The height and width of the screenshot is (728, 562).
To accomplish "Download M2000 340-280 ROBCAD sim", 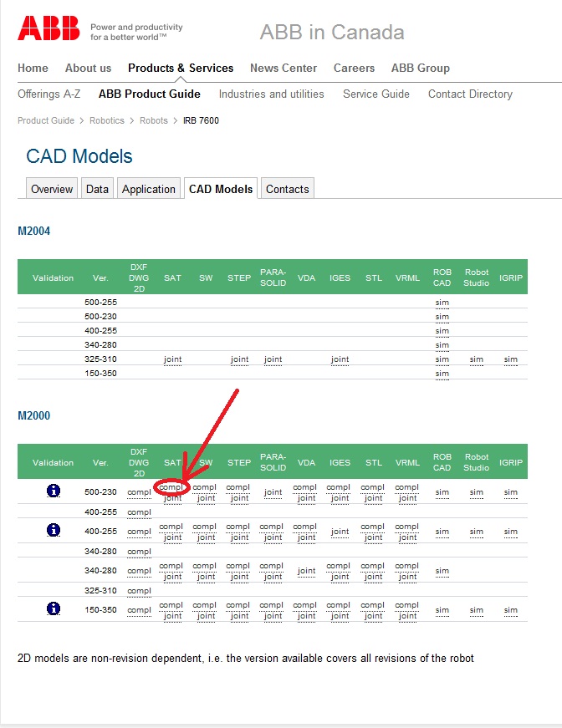I will click(x=442, y=571).
